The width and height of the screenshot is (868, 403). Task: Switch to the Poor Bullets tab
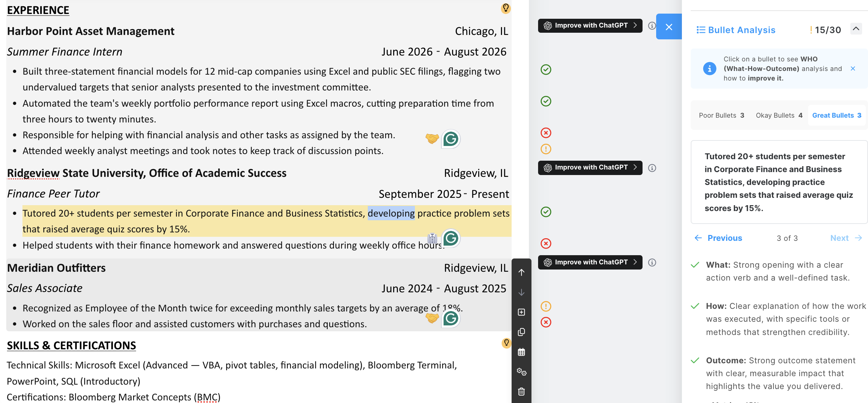pyautogui.click(x=721, y=115)
